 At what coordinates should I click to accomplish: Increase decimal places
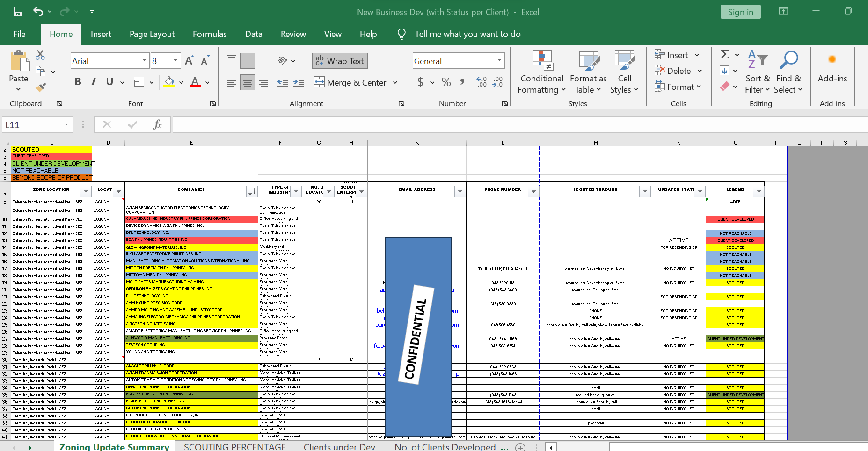click(x=482, y=82)
